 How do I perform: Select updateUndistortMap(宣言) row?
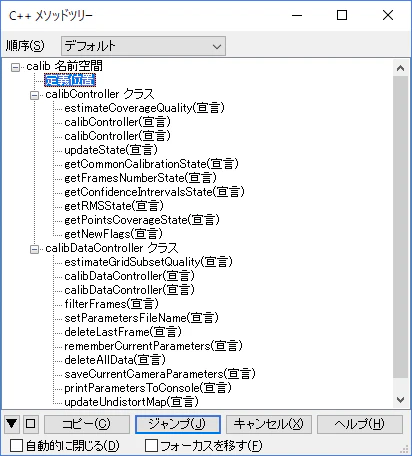tap(131, 402)
